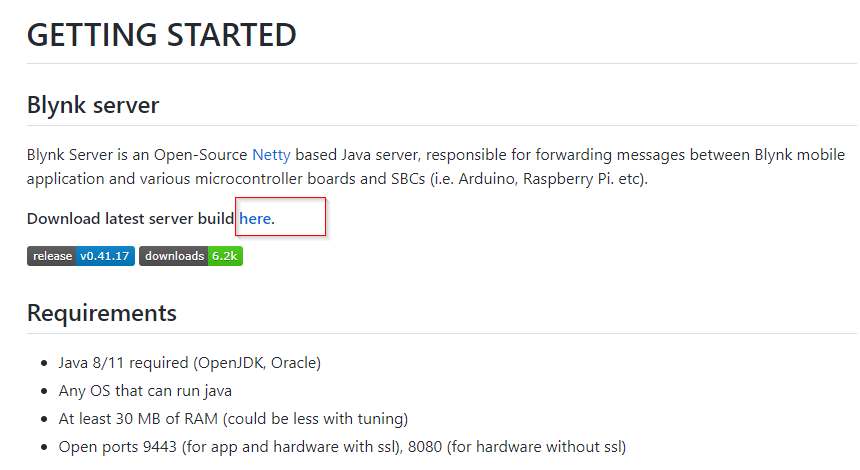Click the GETTING STARTED heading
860x470 pixels.
(x=161, y=35)
